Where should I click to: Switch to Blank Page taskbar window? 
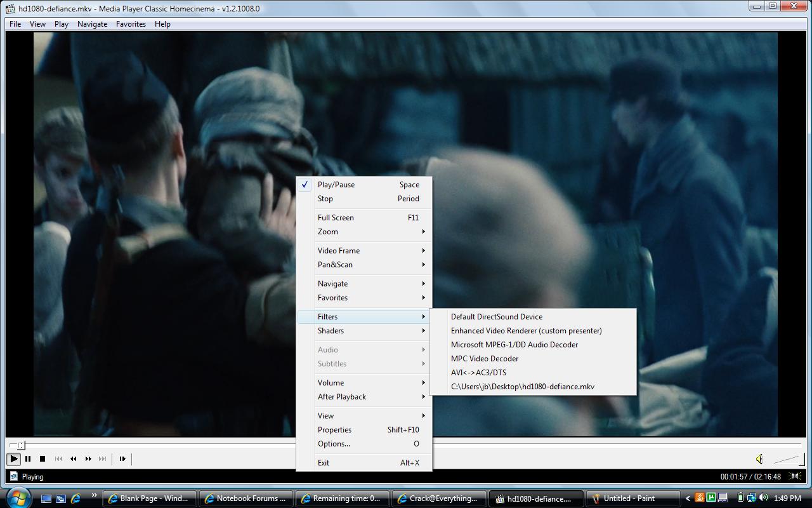(150, 498)
